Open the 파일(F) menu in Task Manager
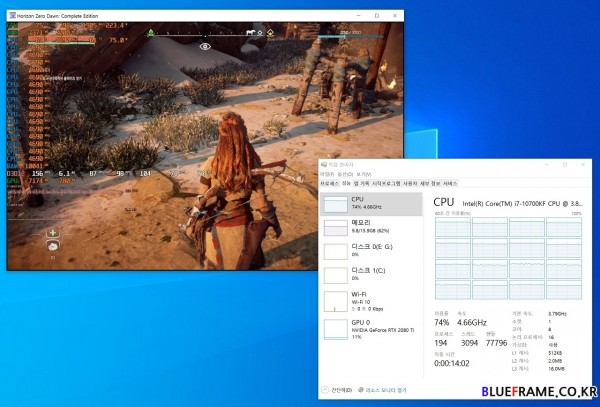 [x=327, y=174]
